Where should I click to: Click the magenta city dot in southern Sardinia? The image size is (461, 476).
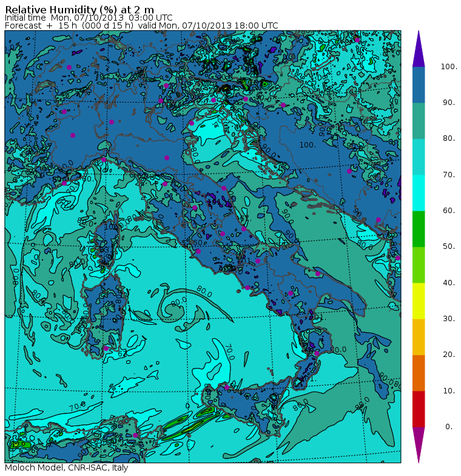[x=106, y=348]
